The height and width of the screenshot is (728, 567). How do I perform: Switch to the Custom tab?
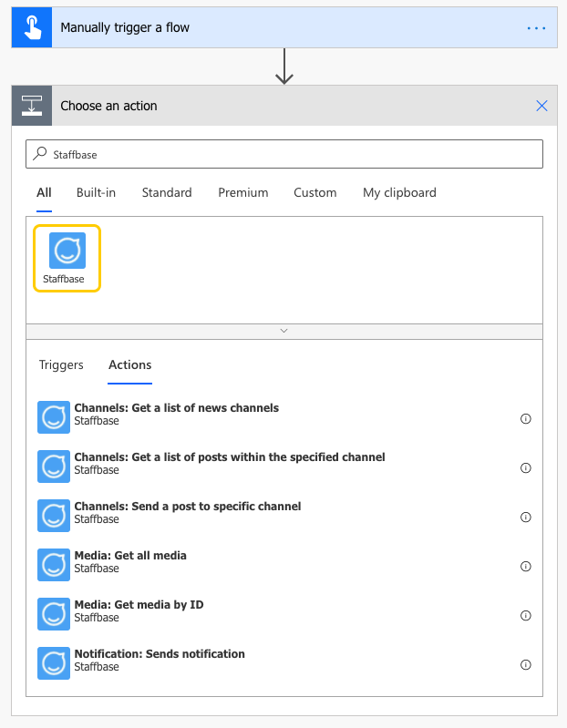click(315, 192)
